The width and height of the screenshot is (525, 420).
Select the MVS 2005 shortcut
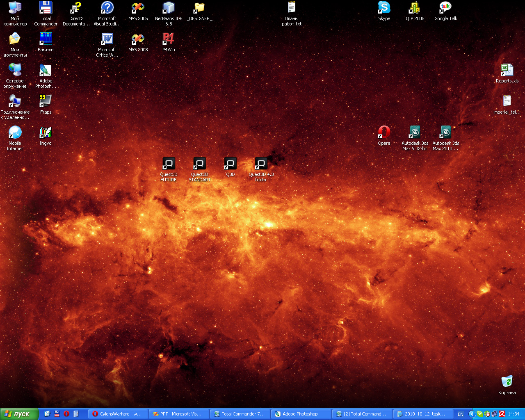click(x=138, y=11)
